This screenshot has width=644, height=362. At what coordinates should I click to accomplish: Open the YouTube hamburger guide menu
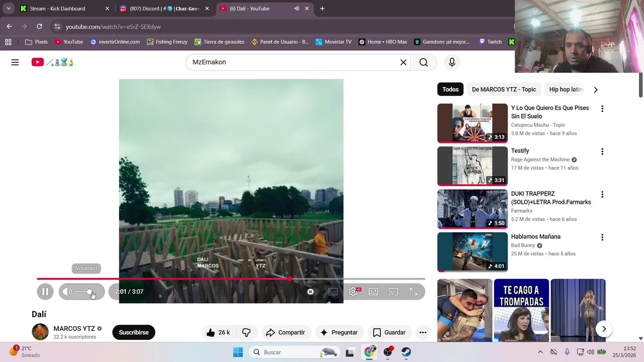pos(15,62)
